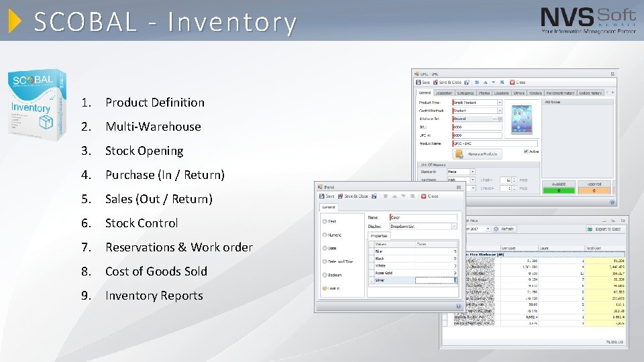Select the Rose Gold value row

coord(413,273)
